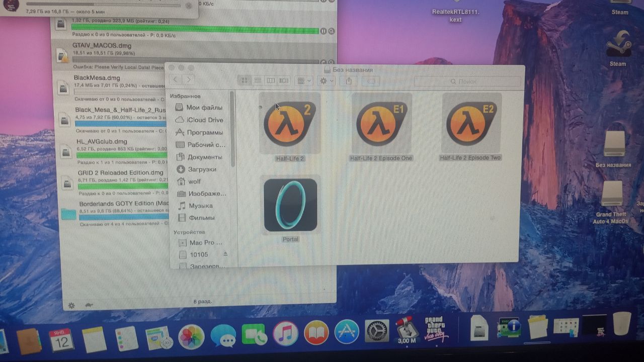644x362 pixels.
Task: Click the Finder Share button
Action: [x=348, y=80]
